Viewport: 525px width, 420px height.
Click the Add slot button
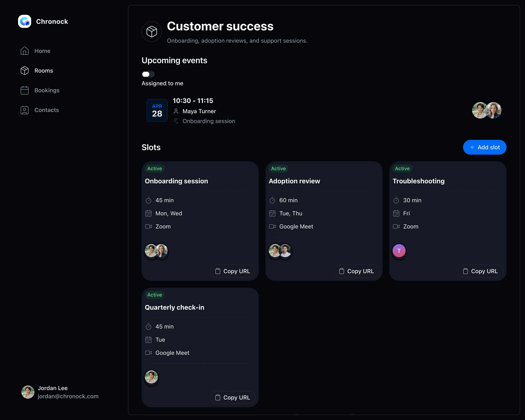(485, 147)
